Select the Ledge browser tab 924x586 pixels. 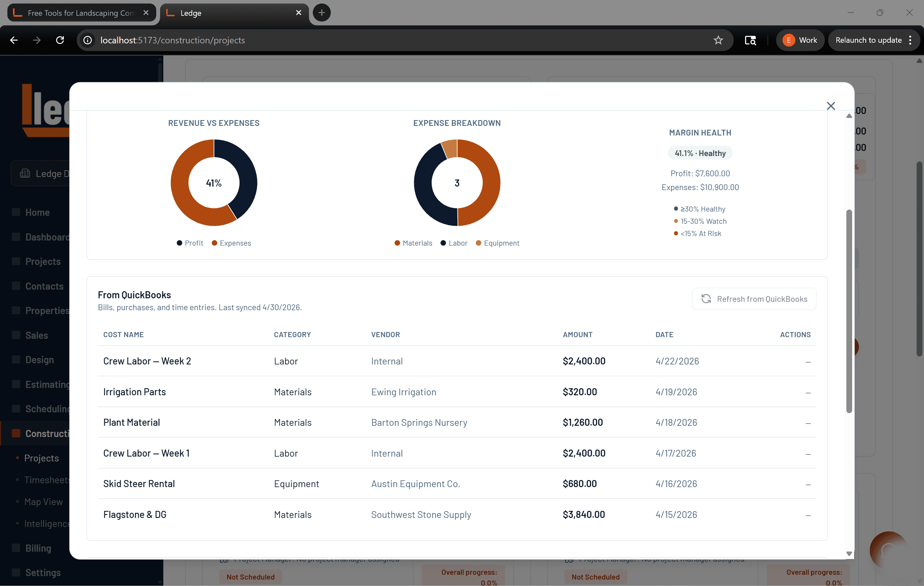click(234, 13)
